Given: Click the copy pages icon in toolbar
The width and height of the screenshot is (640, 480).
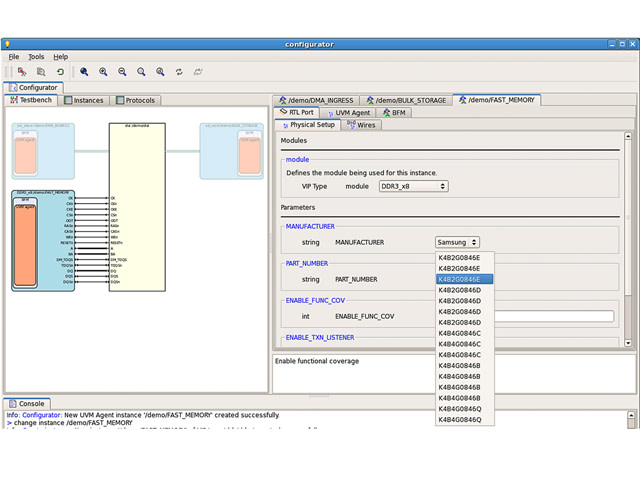Looking at the screenshot, I should click(41, 72).
